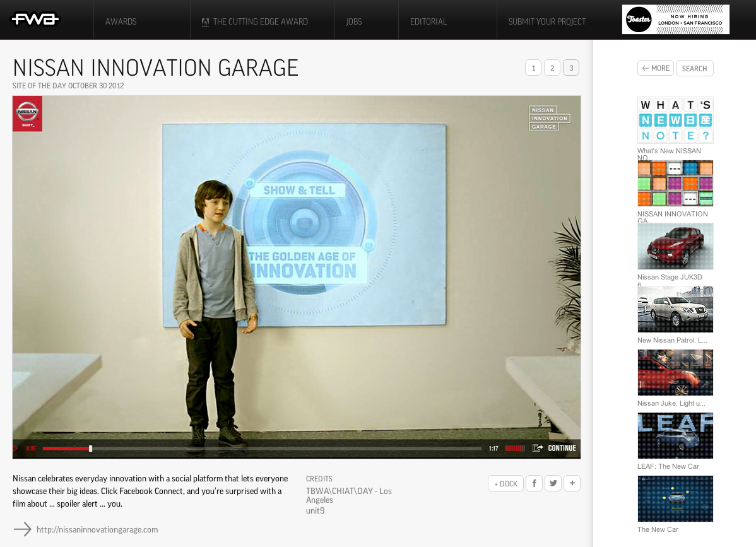Click the CREDITS heading

coord(319,479)
